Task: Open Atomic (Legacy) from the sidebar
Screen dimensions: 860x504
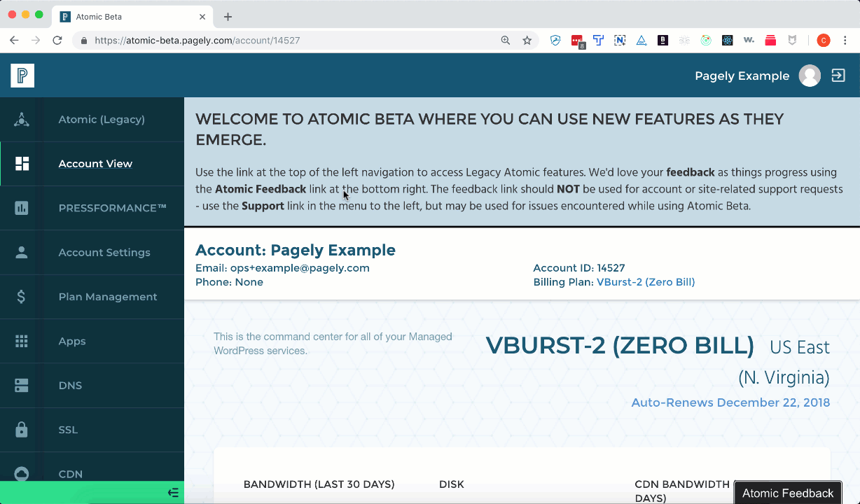Action: pyautogui.click(x=102, y=120)
